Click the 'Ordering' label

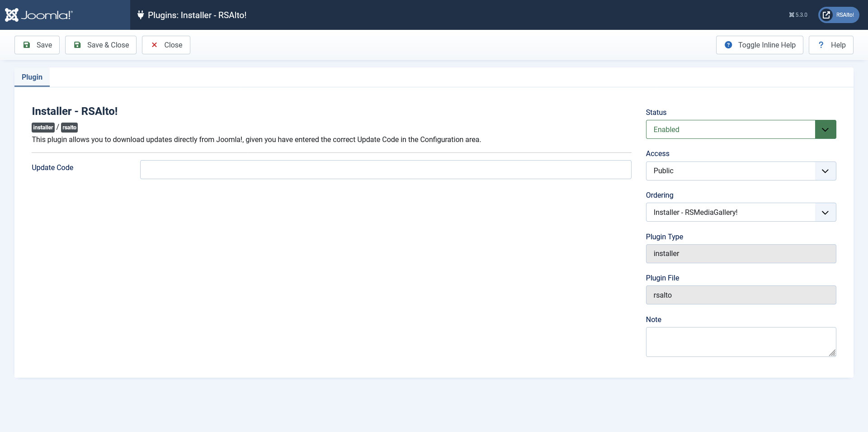(660, 195)
